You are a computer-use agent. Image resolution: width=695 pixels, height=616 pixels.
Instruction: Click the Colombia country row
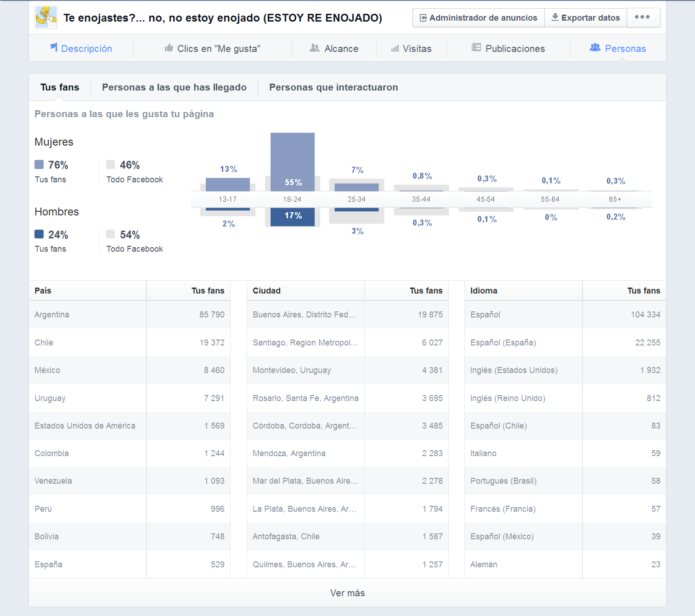pyautogui.click(x=130, y=453)
